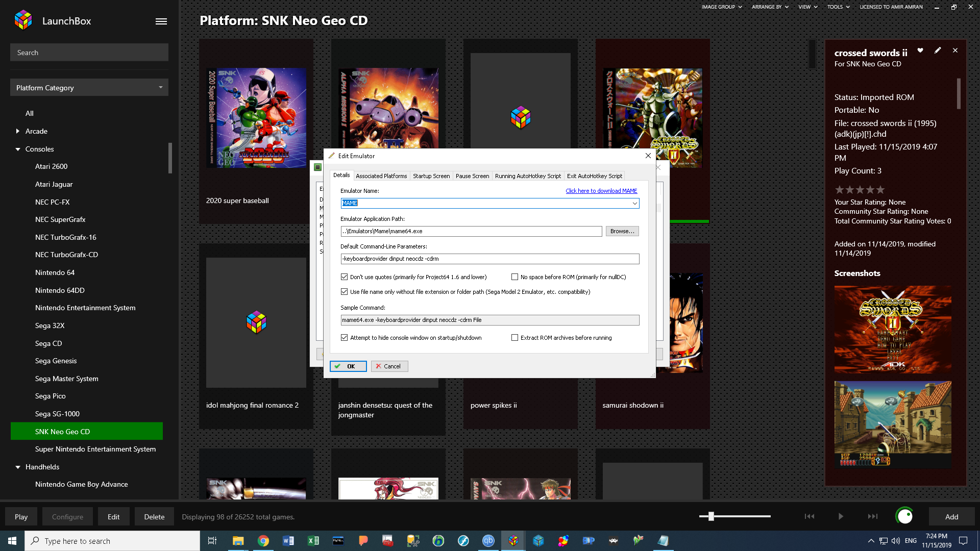Switch to the Pause Screen tab

472,176
